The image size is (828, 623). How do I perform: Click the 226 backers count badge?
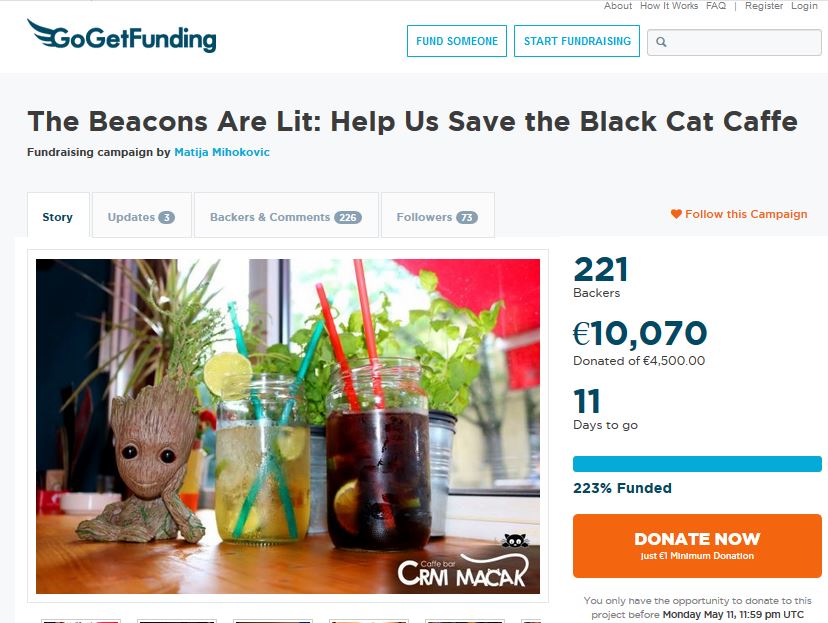(347, 218)
